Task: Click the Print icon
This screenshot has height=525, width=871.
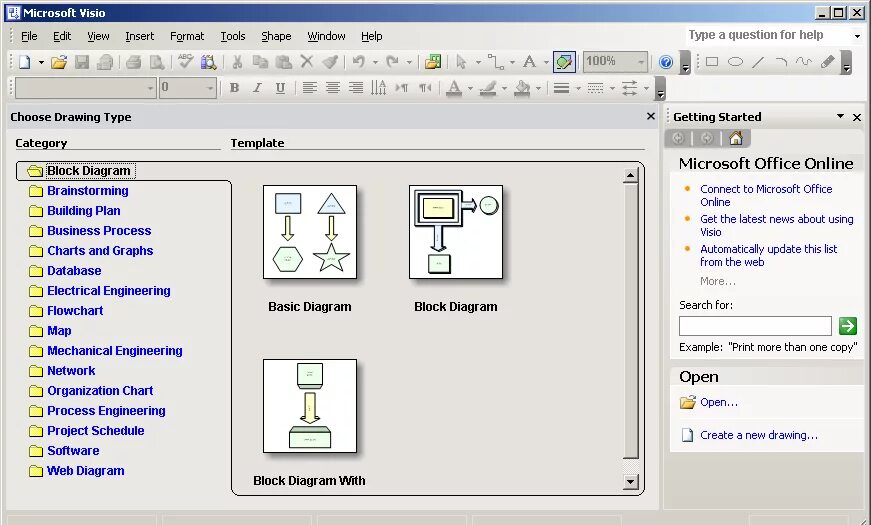Action: pos(134,62)
